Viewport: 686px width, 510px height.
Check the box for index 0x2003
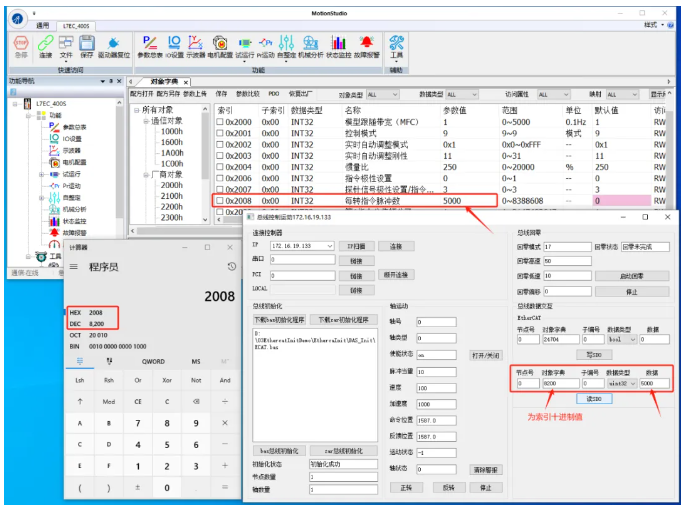[220, 156]
